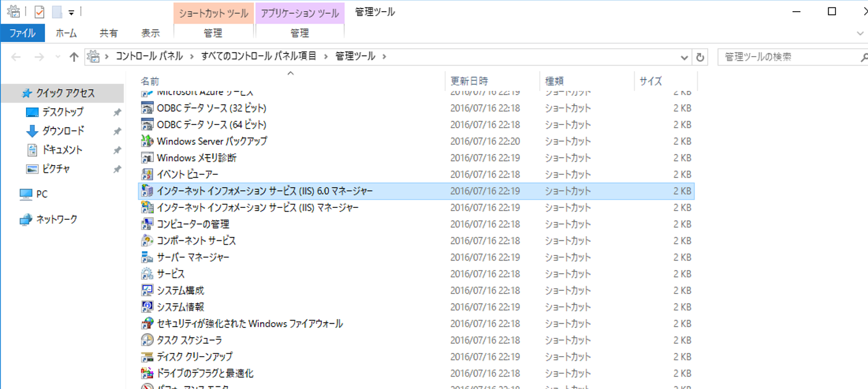
Task: Click the ODBC データ ソース (32 ビット) icon
Action: click(x=147, y=108)
